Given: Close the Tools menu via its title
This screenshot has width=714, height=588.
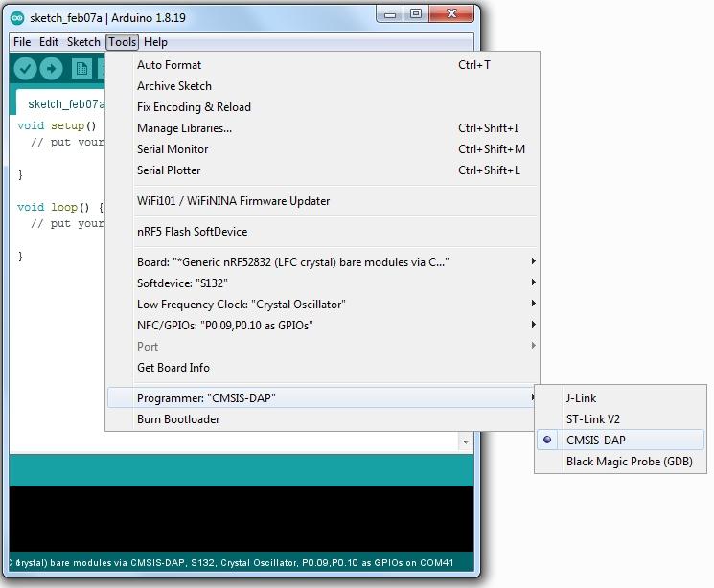Looking at the screenshot, I should [x=122, y=42].
